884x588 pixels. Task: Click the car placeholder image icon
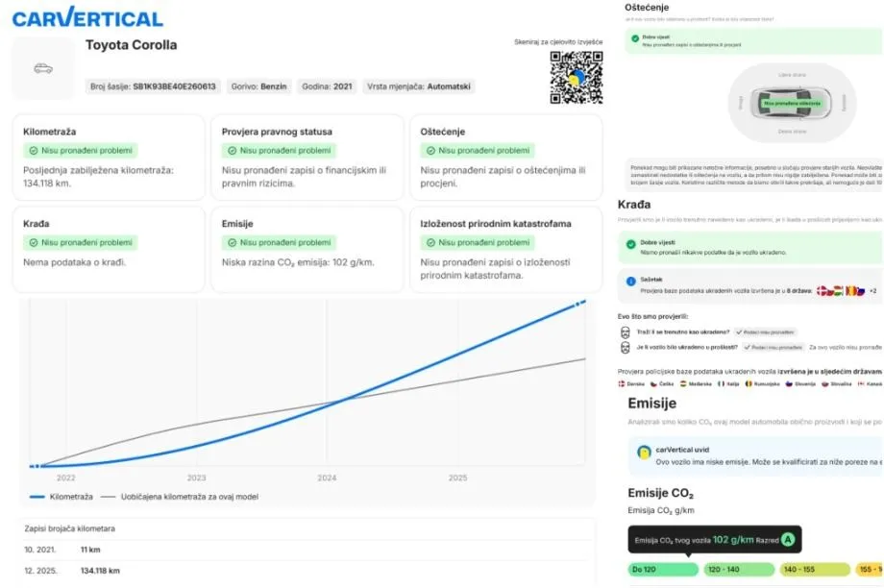pos(43,69)
